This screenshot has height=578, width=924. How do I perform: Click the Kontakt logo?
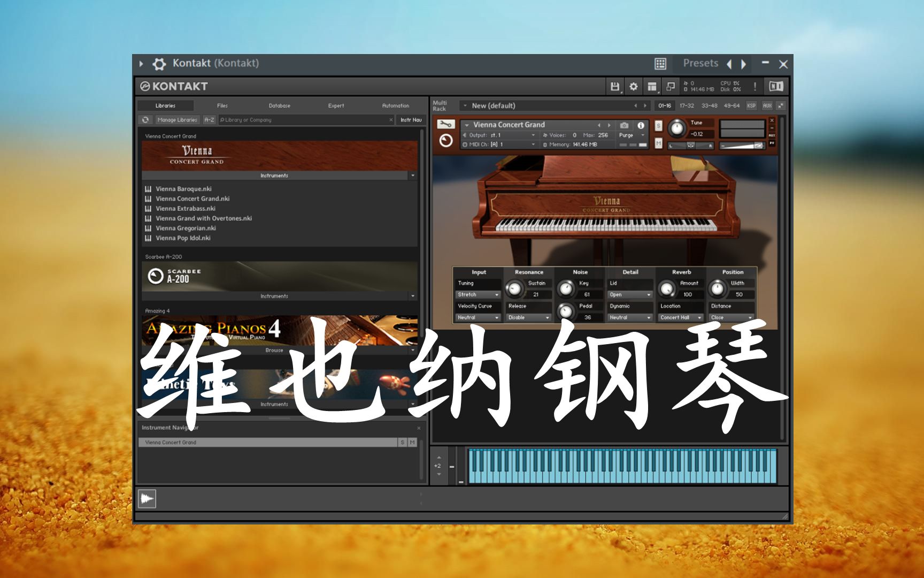click(x=174, y=86)
